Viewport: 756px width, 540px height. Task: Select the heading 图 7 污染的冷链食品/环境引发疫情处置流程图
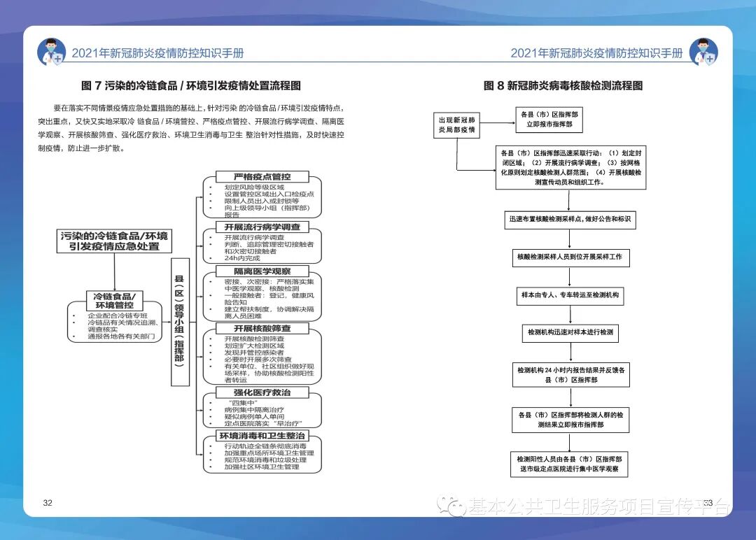tap(191, 86)
